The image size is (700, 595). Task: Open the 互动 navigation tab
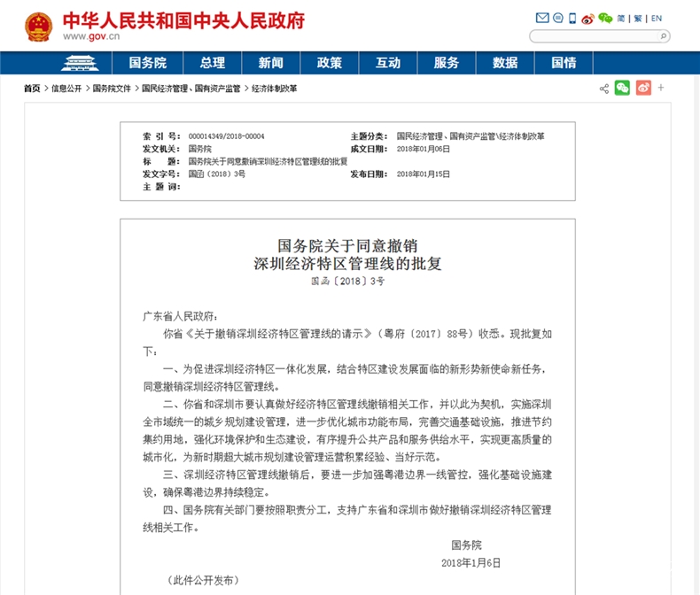point(388,63)
